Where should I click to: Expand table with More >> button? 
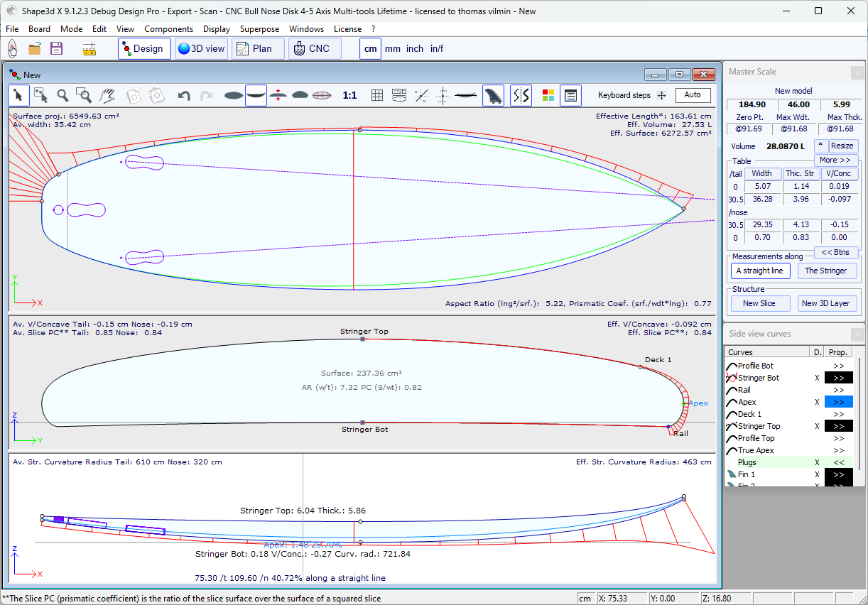(835, 160)
